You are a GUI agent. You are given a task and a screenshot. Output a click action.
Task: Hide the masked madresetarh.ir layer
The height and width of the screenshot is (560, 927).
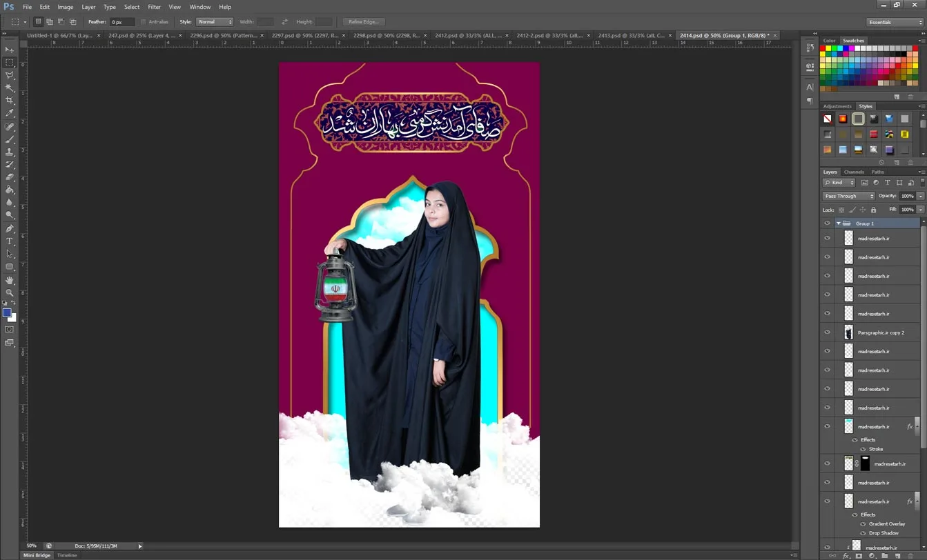pos(827,464)
